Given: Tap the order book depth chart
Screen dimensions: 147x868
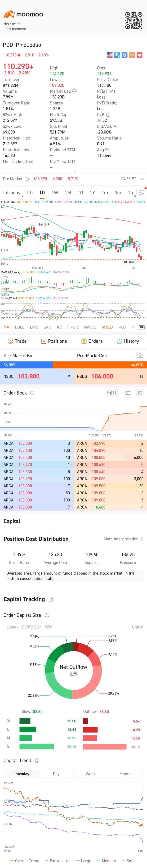Looking at the screenshot, I should [x=73, y=417].
